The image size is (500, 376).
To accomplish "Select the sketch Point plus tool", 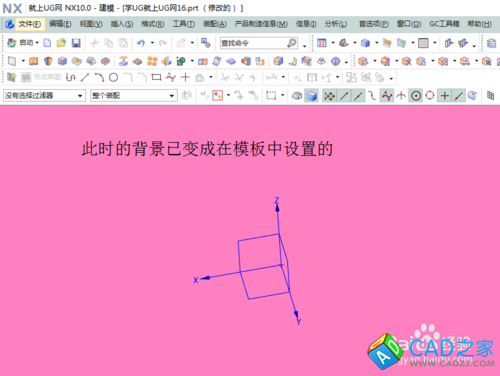I will point(185,77).
